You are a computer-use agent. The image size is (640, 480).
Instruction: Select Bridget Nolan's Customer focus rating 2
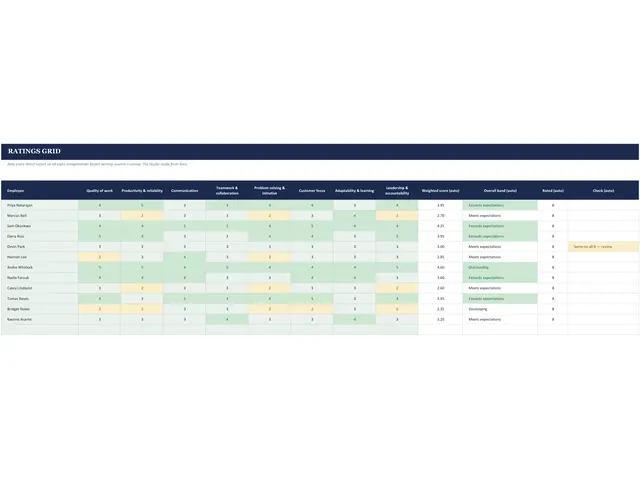(312, 309)
